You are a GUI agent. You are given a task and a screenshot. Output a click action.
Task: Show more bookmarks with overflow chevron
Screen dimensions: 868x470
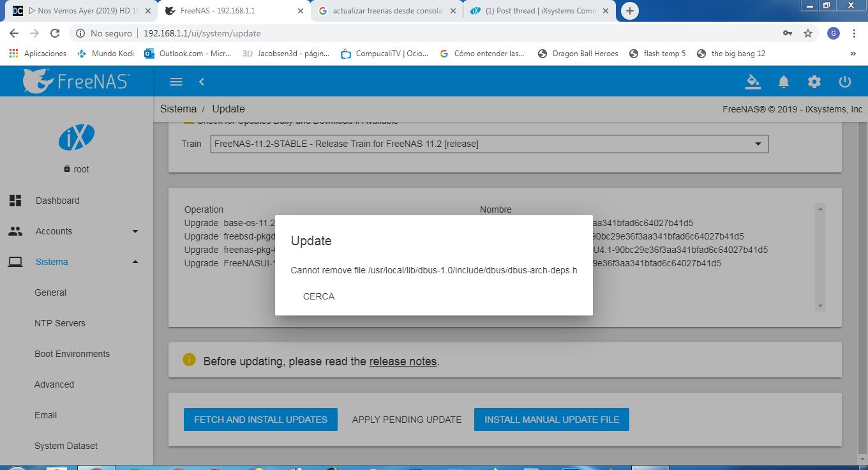tap(853, 54)
